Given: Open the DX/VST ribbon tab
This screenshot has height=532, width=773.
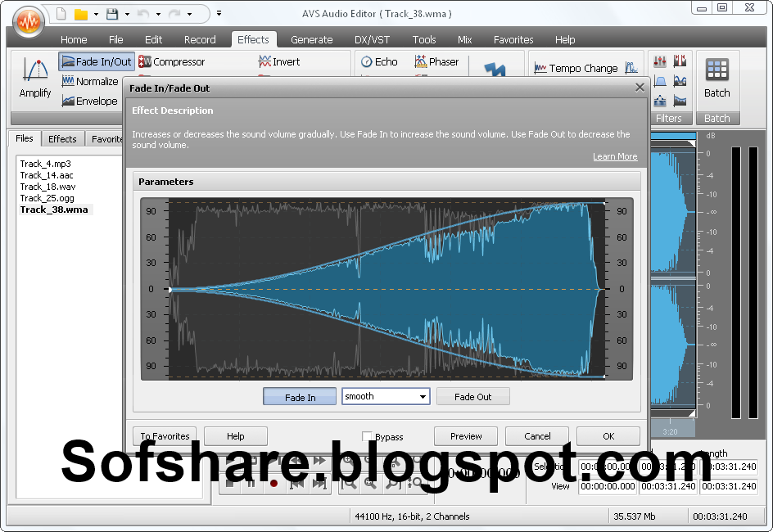Looking at the screenshot, I should tap(372, 39).
